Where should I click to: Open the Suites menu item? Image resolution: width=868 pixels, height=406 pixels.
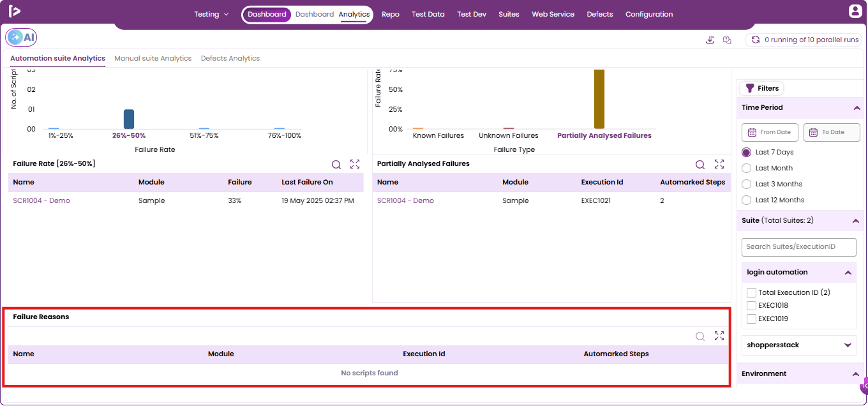[x=509, y=14]
